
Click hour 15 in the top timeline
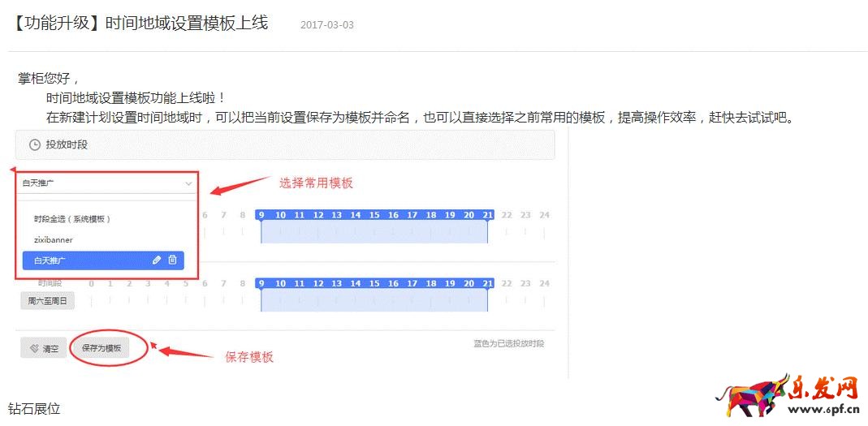pyautogui.click(x=374, y=215)
